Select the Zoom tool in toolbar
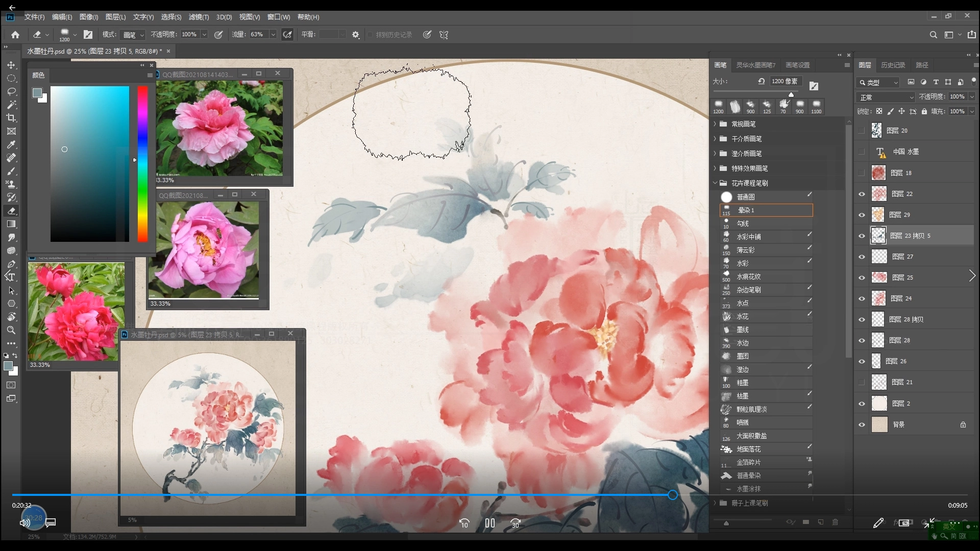Viewport: 980px width, 551px height. [x=11, y=330]
